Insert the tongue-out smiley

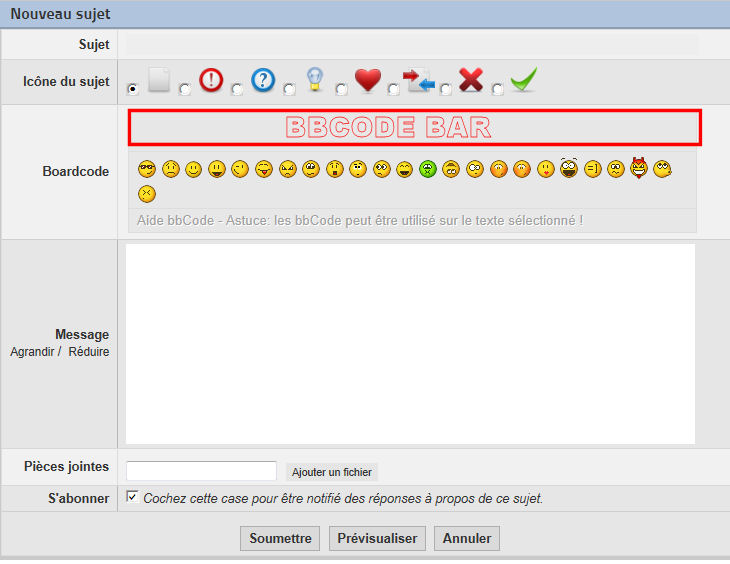[264, 169]
